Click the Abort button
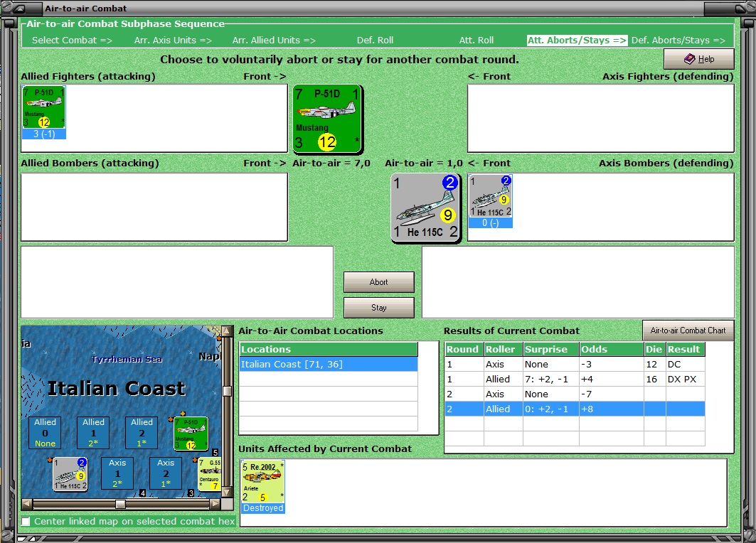The width and height of the screenshot is (756, 543). coord(378,282)
